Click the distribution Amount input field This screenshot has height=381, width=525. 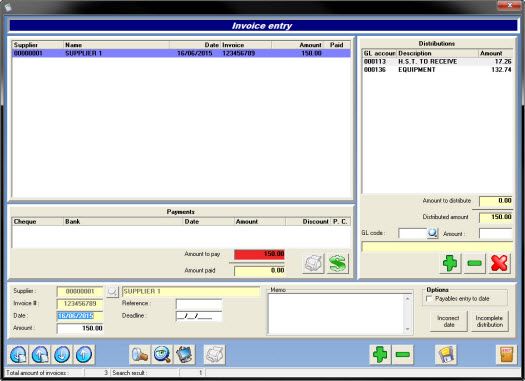click(496, 233)
